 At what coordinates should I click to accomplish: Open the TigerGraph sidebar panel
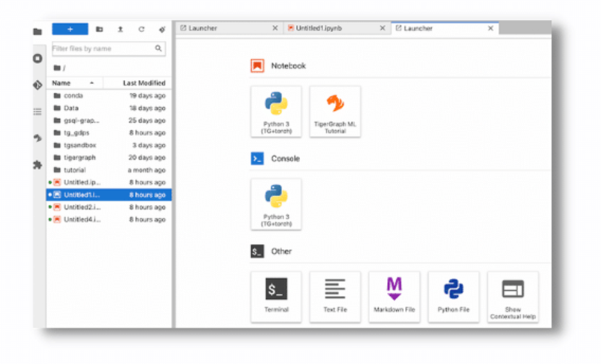point(38,138)
